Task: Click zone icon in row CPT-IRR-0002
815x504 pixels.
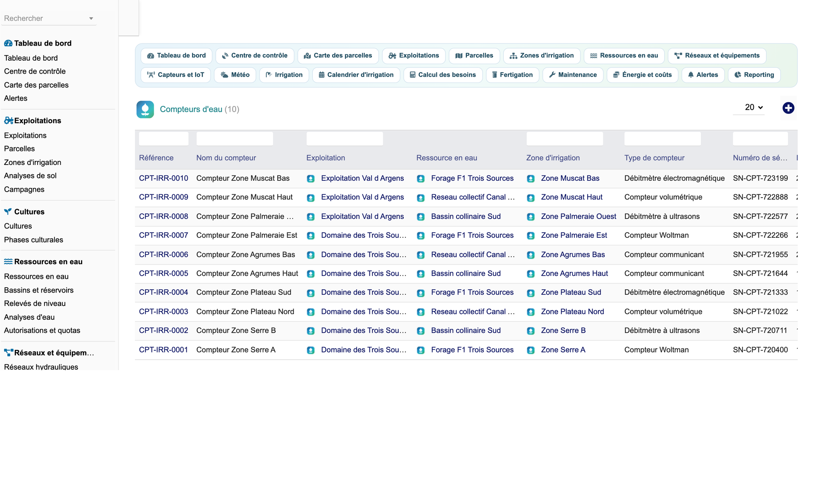Action: click(x=531, y=331)
